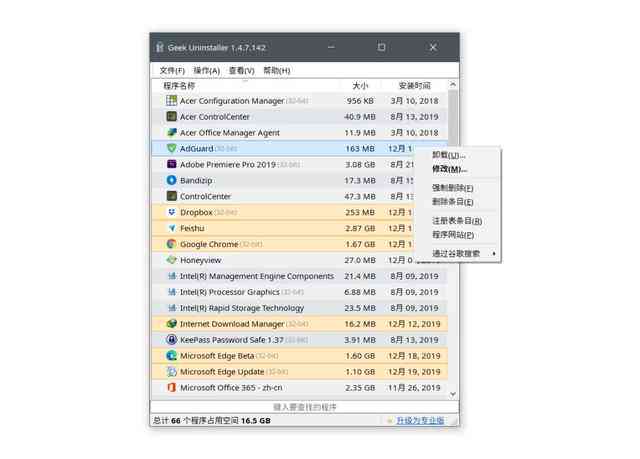Click the ControlCenter row icon below Bandizip
Viewport: 640px width, 459px height.
[171, 196]
